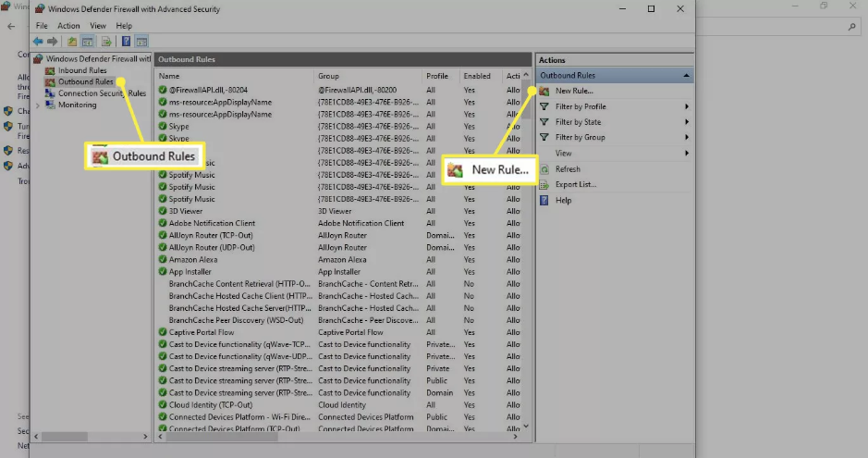
Task: Click the rules list horizontal scrollbar thumb
Action: click(x=222, y=437)
